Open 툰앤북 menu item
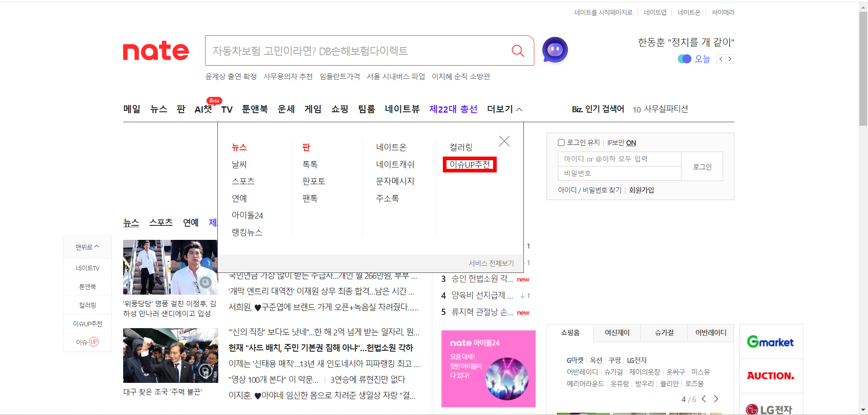 [x=255, y=109]
